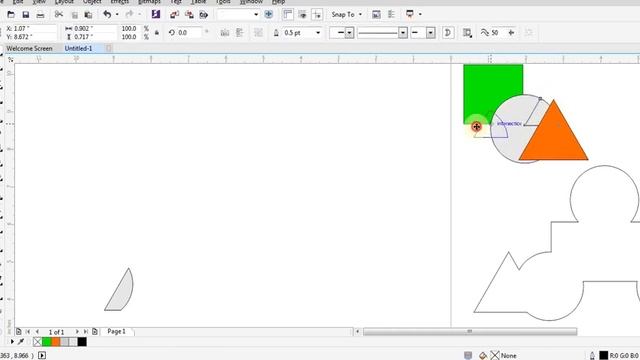This screenshot has width=640, height=360.
Task: Open the Table menu
Action: pos(198,2)
